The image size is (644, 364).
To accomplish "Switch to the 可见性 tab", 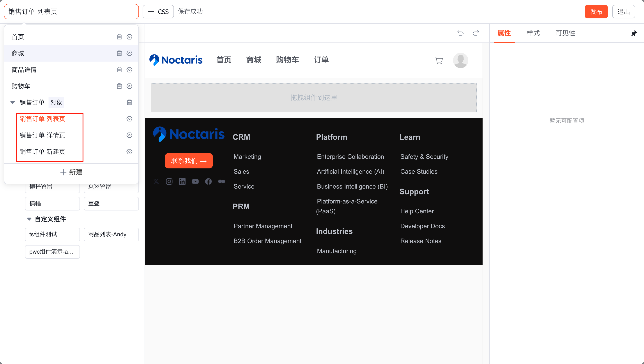I will point(565,33).
